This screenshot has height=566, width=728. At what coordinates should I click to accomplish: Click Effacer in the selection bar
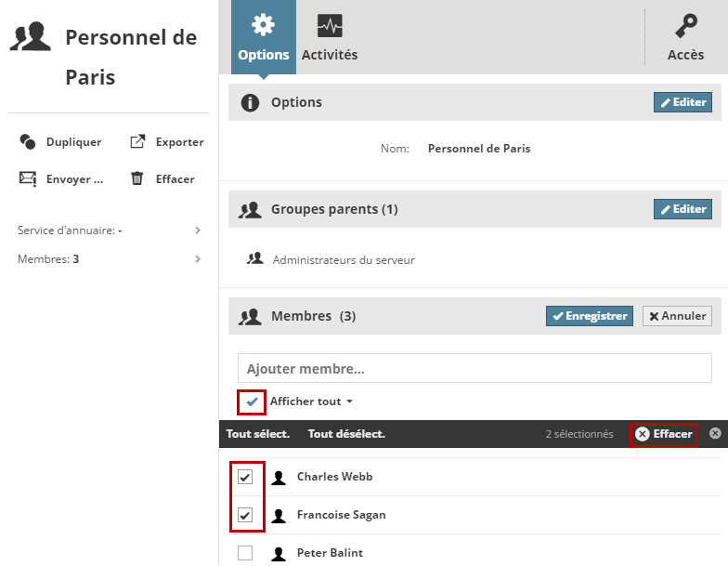[663, 434]
